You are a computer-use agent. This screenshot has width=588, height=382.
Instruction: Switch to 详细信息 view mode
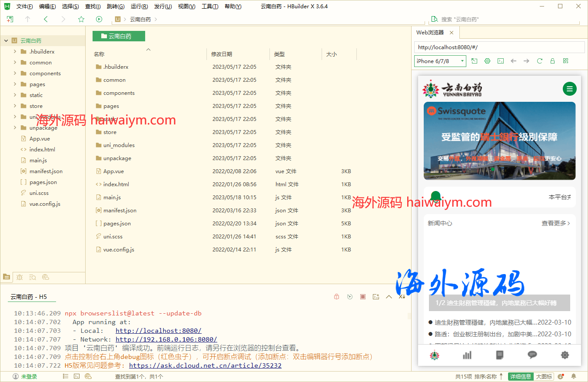coord(521,376)
